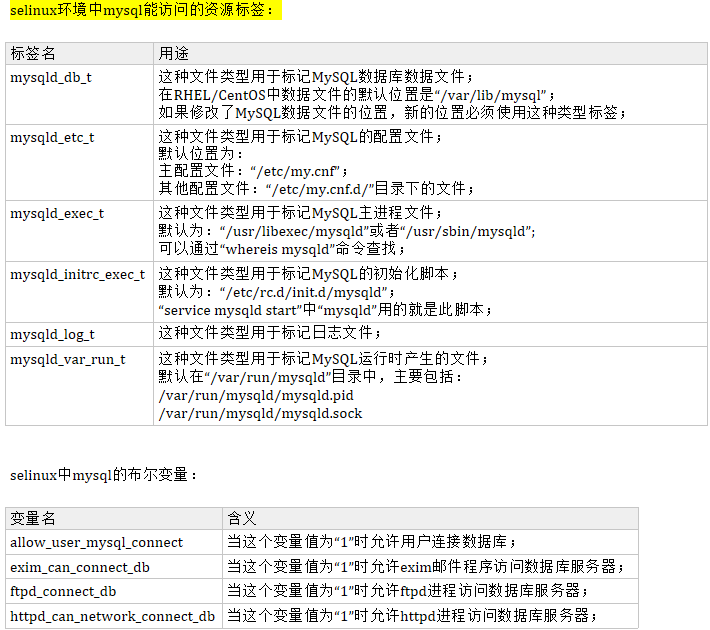Click the line mentioning '/var/lib/mysql' default location
Screen dimensions: 710x630
(x=356, y=95)
